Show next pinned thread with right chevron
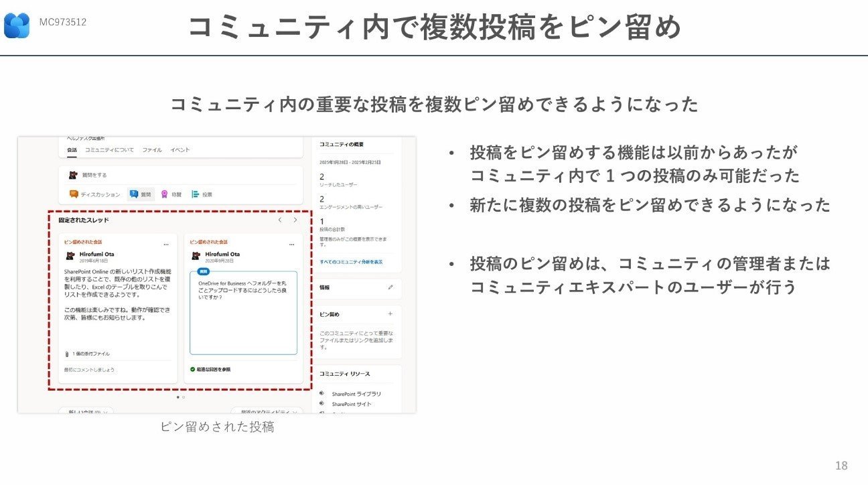Screen dimensions: 868x485 (295, 220)
